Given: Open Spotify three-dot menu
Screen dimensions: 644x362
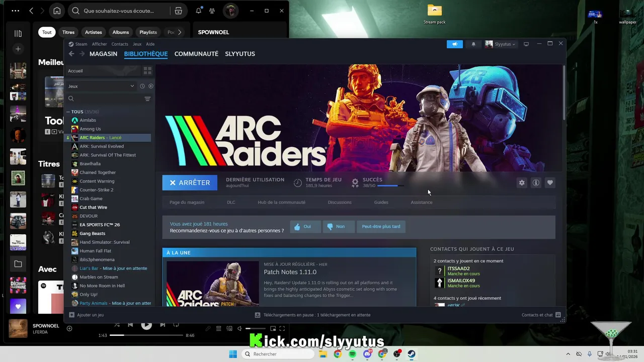Looking at the screenshot, I should (15, 11).
